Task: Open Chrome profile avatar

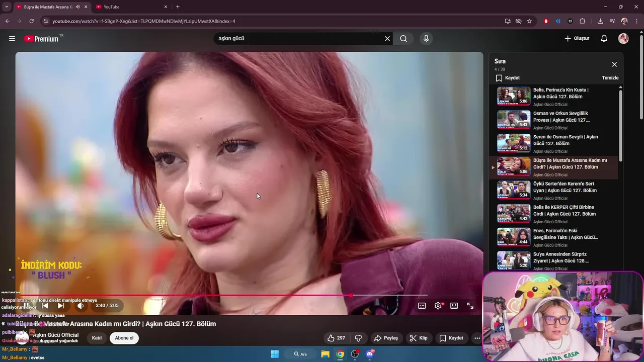Action: coord(624,21)
